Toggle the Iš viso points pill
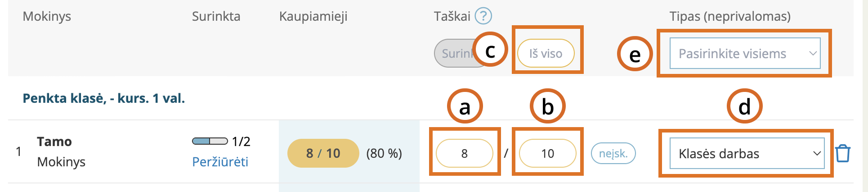This screenshot has height=192, width=868. 546,54
